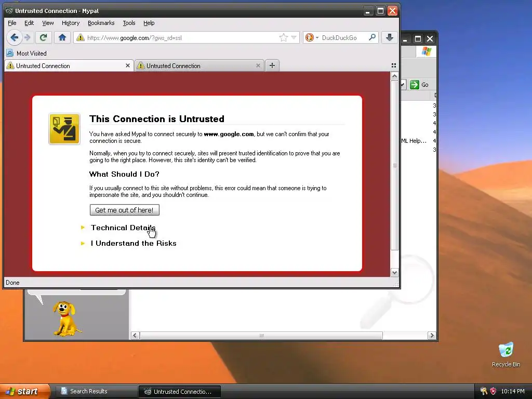
Task: Click the Mypal raccoon title bar icon
Action: point(9,11)
